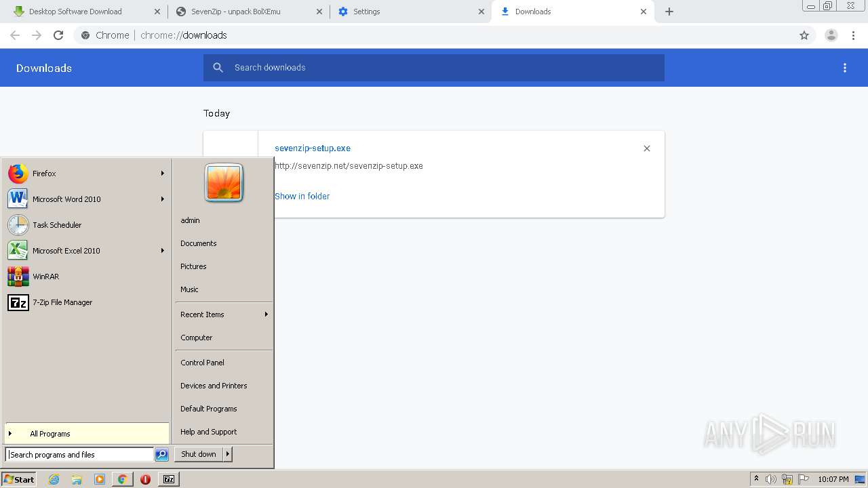Click the Downloads page heading
The image size is (868, 488).
(44, 68)
